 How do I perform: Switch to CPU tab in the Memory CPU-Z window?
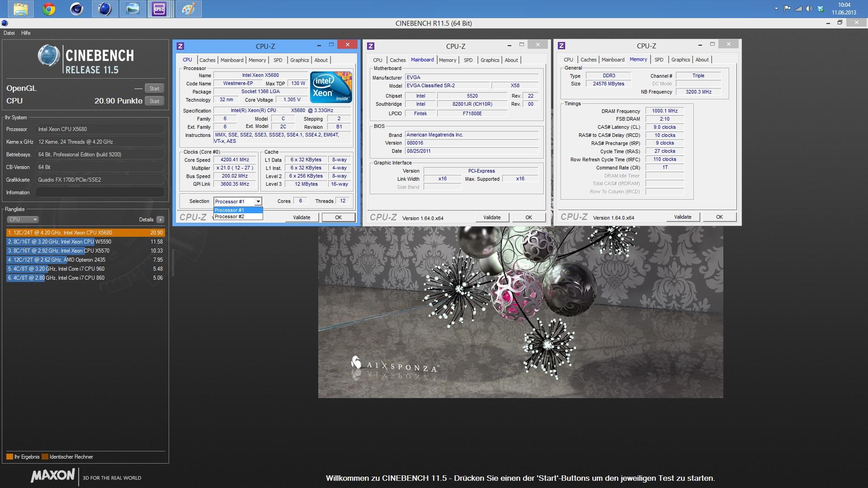(x=568, y=60)
